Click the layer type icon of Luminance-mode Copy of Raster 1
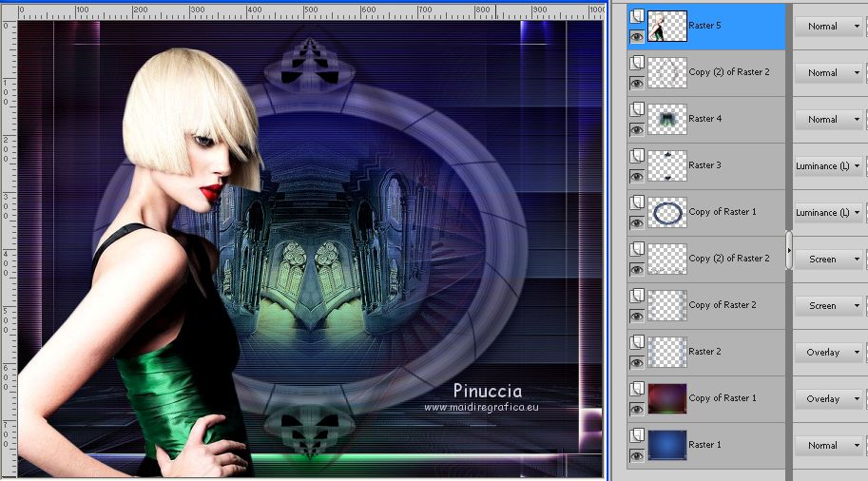Image resolution: width=868 pixels, height=481 pixels. pyautogui.click(x=637, y=202)
